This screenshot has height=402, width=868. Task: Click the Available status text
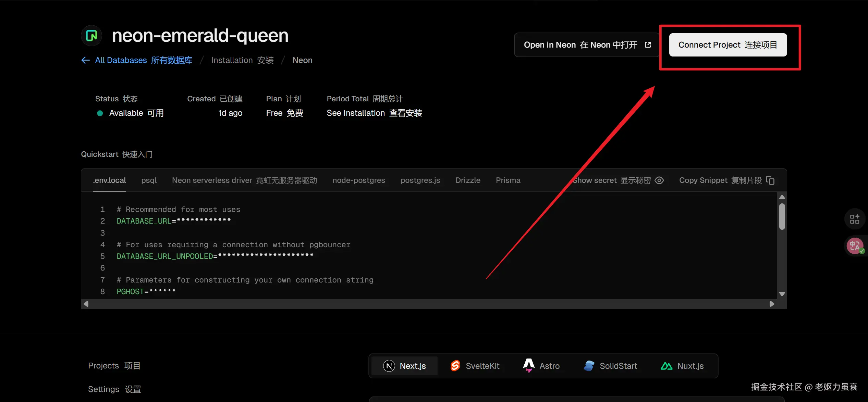point(136,113)
